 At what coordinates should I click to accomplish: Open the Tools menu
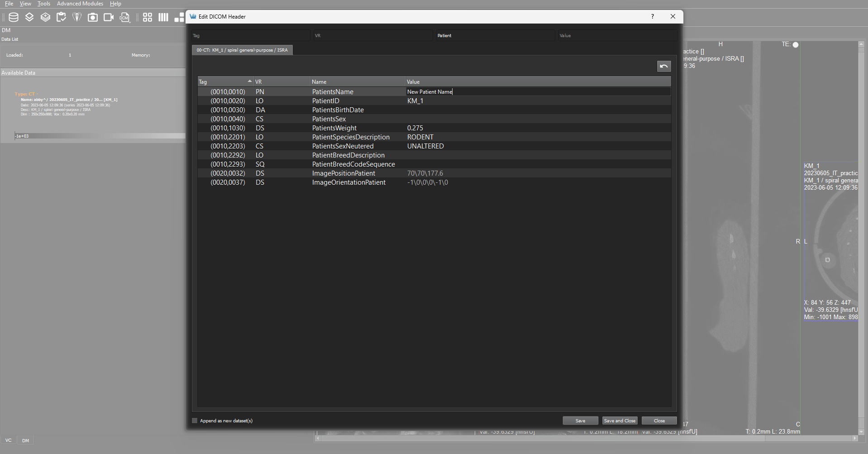coord(44,4)
